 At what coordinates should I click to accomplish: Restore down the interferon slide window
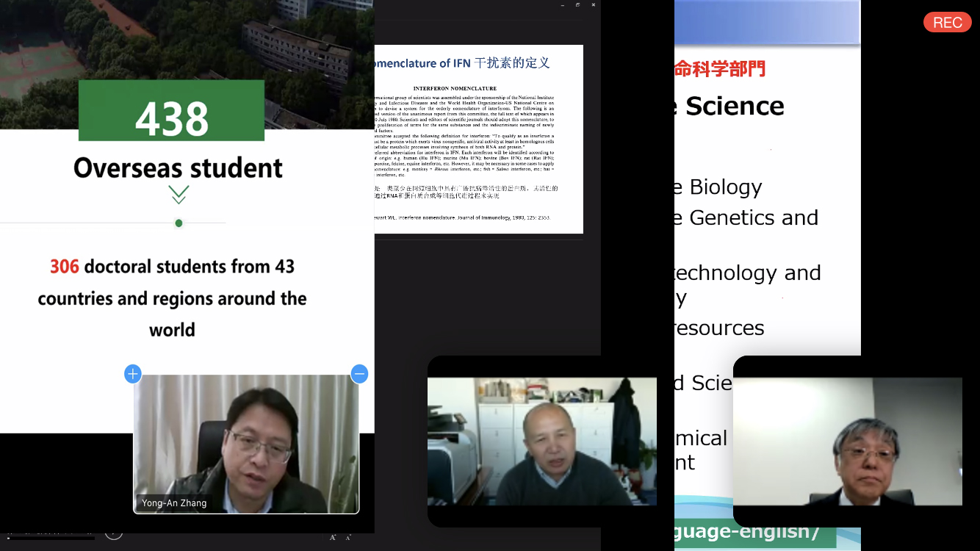pyautogui.click(x=577, y=5)
